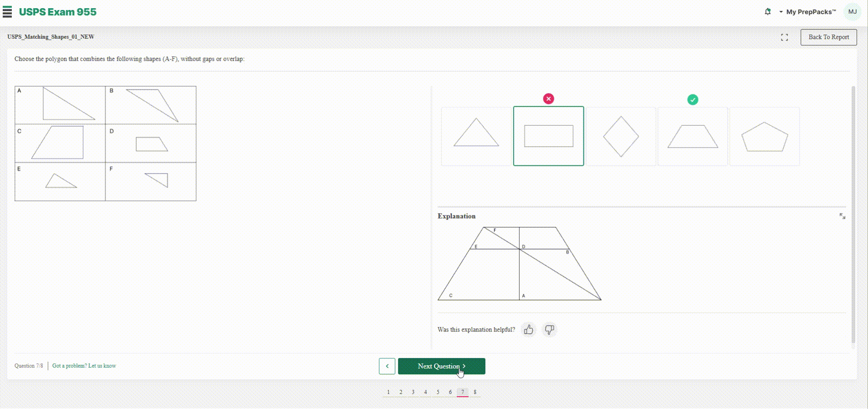
Task: Collapse the Explanation panel icon
Action: pos(842,216)
